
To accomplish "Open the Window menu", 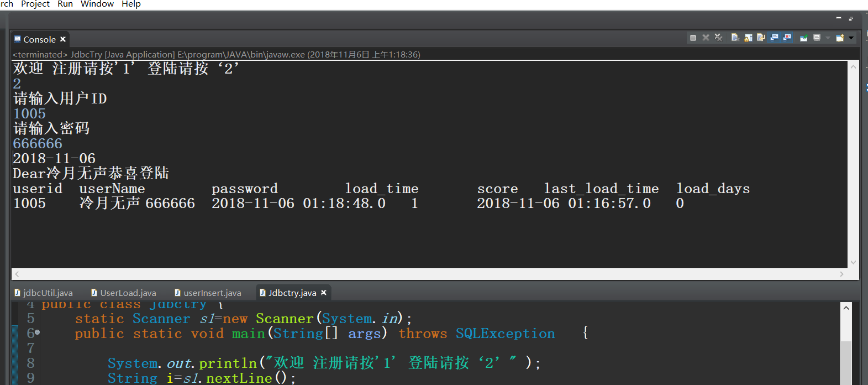I will click(x=97, y=4).
